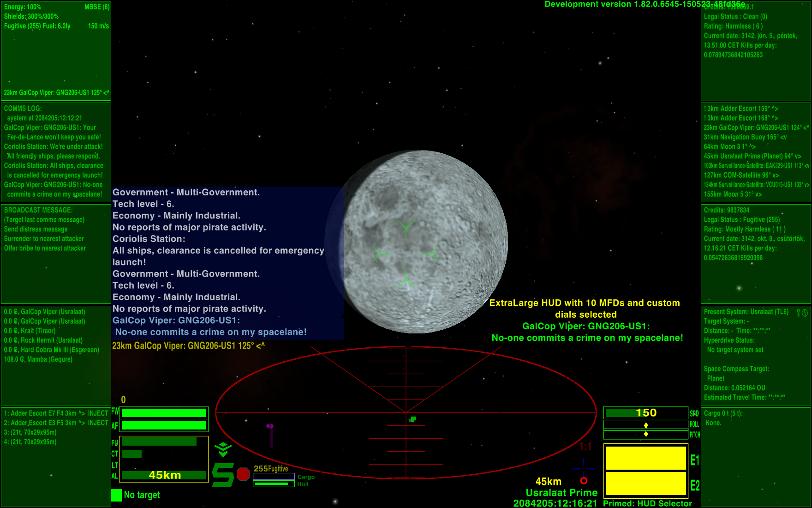Click the yellow E1 energy bank
The image size is (812, 508).
[x=645, y=458]
